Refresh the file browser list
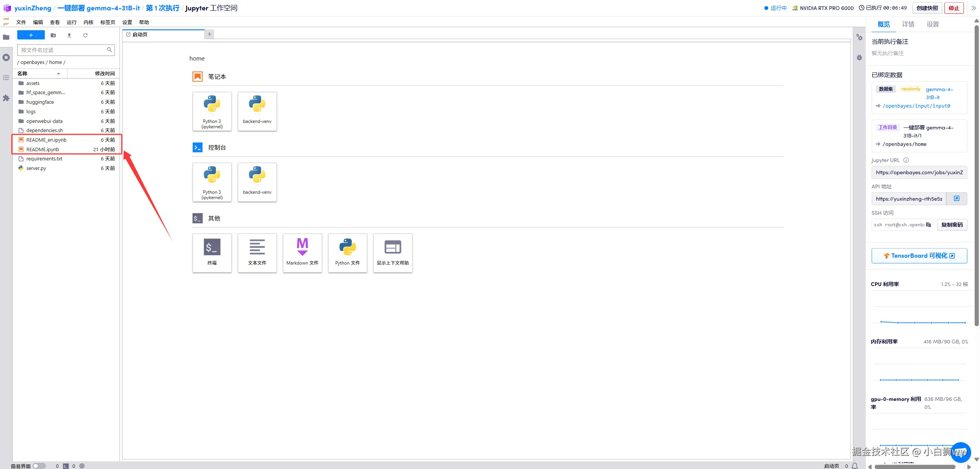The height and width of the screenshot is (469, 980). click(x=85, y=35)
